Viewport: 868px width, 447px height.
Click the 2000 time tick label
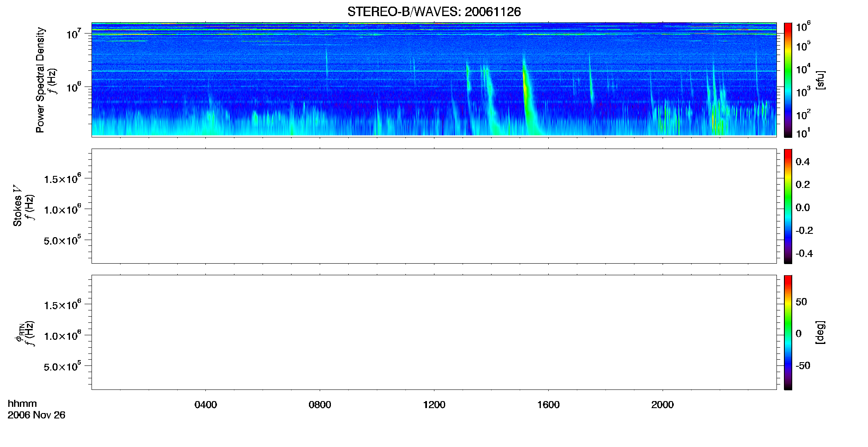tap(663, 405)
